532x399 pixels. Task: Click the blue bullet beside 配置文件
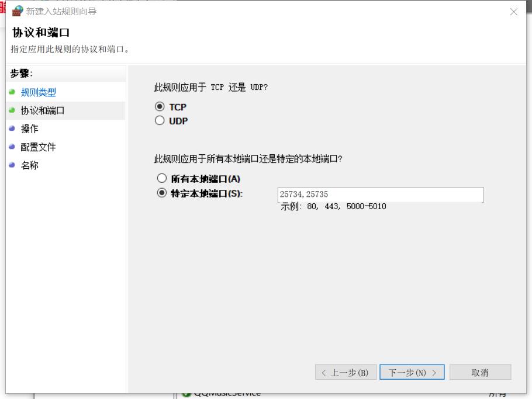[12, 147]
